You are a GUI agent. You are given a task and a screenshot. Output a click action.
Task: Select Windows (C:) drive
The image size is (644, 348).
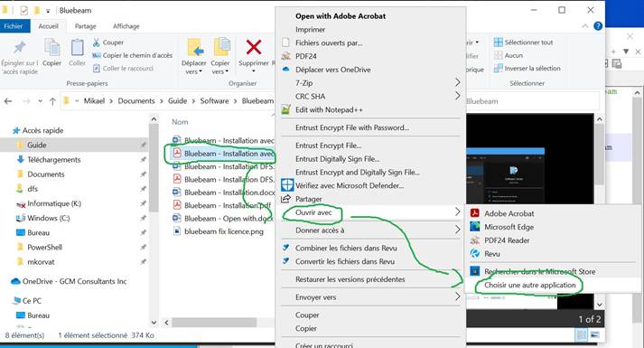tap(42, 218)
